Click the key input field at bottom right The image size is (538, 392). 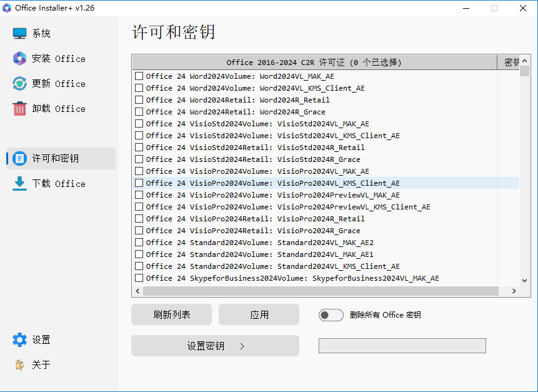pyautogui.click(x=402, y=345)
